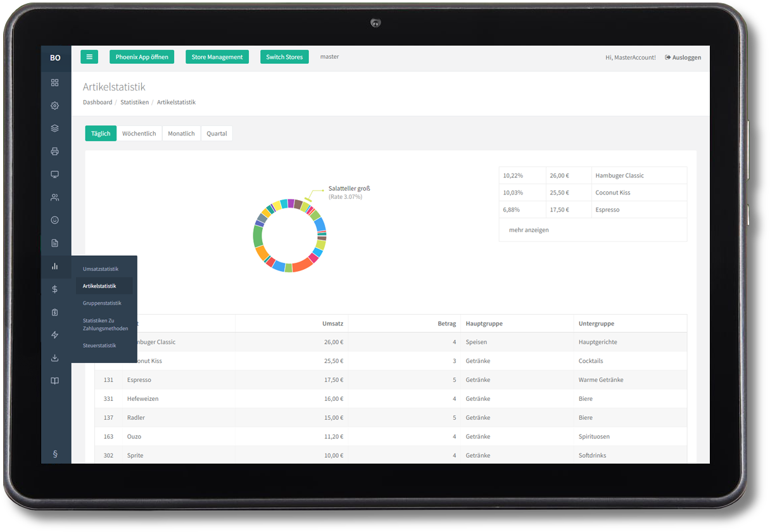
Task: Choose Gruppenstatistik in the statistics submenu
Action: point(102,303)
